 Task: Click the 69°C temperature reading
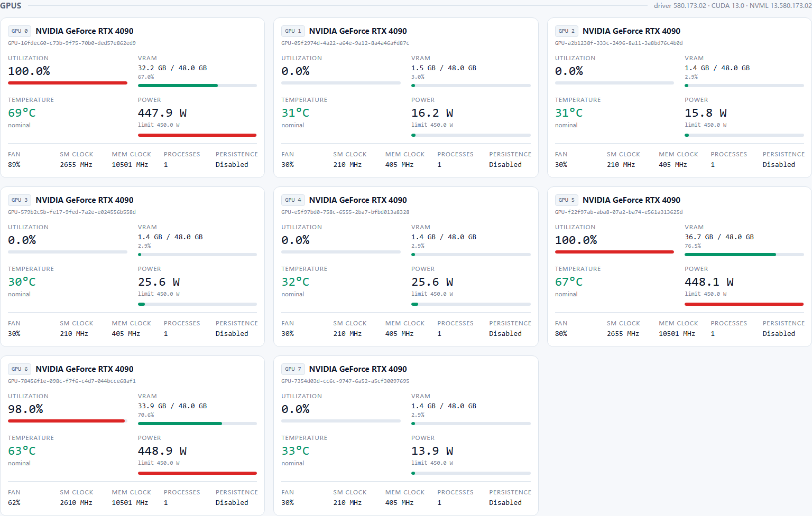(x=22, y=113)
